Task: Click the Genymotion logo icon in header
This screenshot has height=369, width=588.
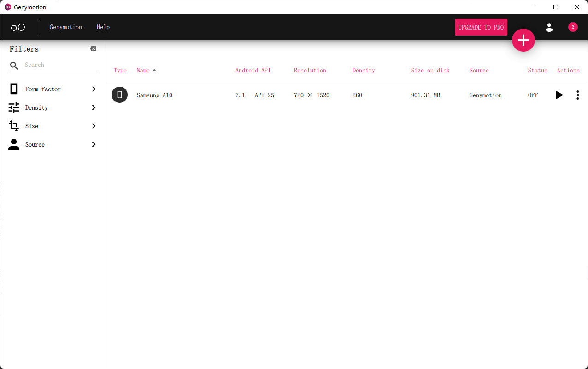Action: 18,27
